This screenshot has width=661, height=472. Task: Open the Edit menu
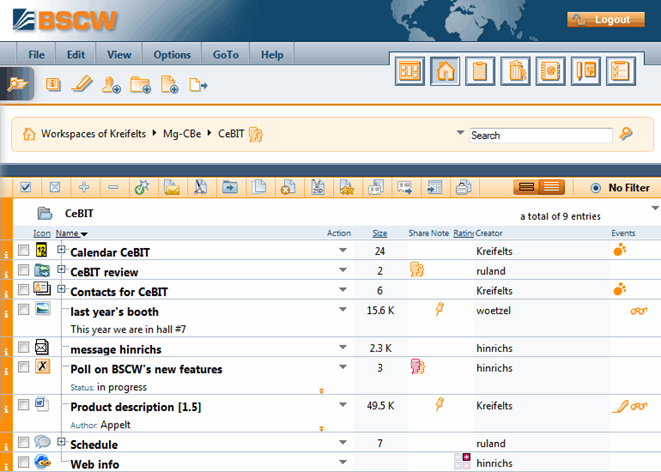coord(76,55)
